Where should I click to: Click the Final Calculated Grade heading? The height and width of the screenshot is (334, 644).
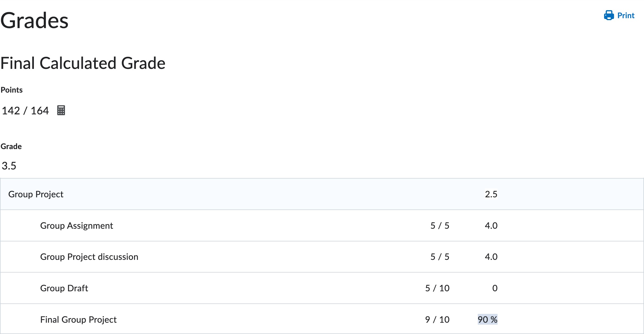pos(83,63)
